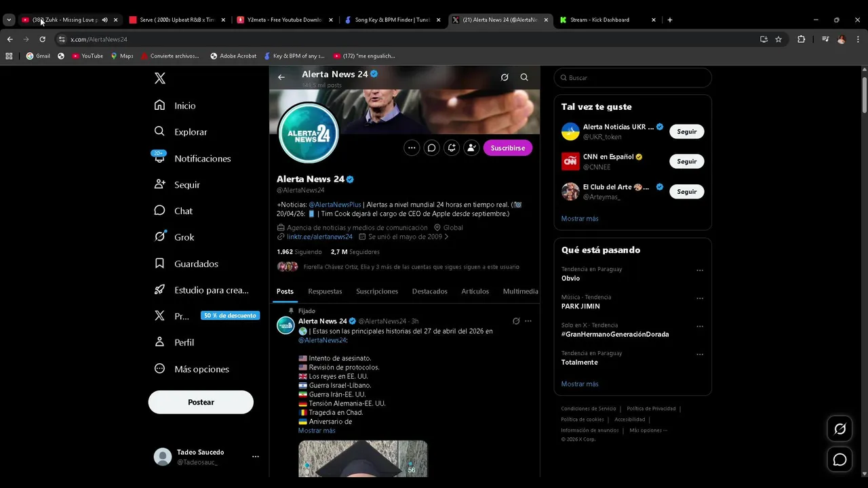Follow El Club del Arte account
The width and height of the screenshot is (868, 488).
point(687,192)
